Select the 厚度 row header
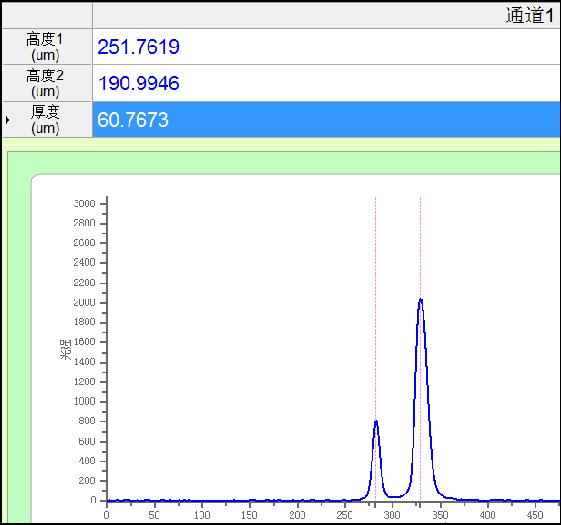 pos(47,120)
